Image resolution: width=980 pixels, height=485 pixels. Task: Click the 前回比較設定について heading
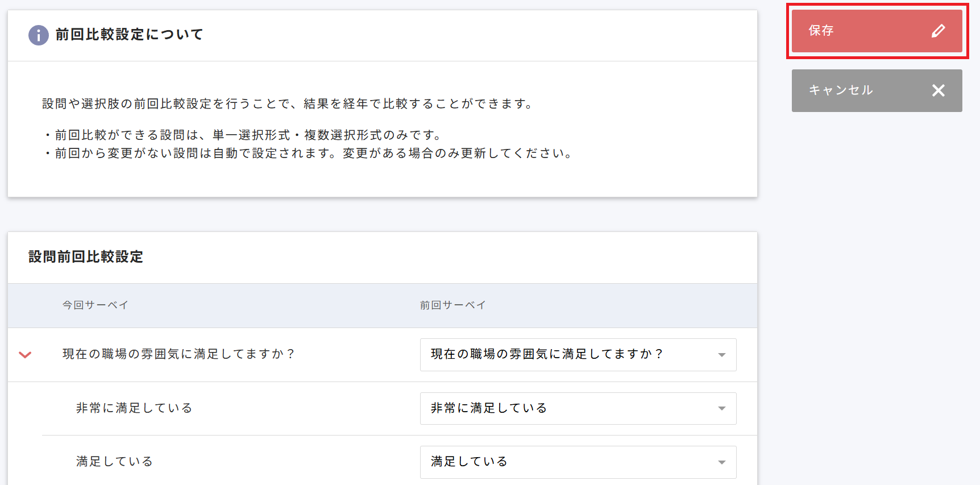(130, 35)
